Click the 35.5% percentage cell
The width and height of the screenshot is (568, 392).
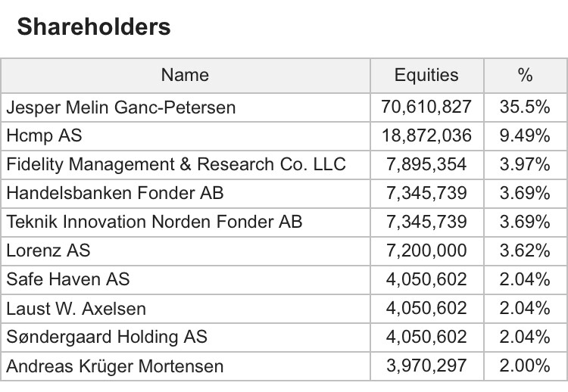click(524, 107)
